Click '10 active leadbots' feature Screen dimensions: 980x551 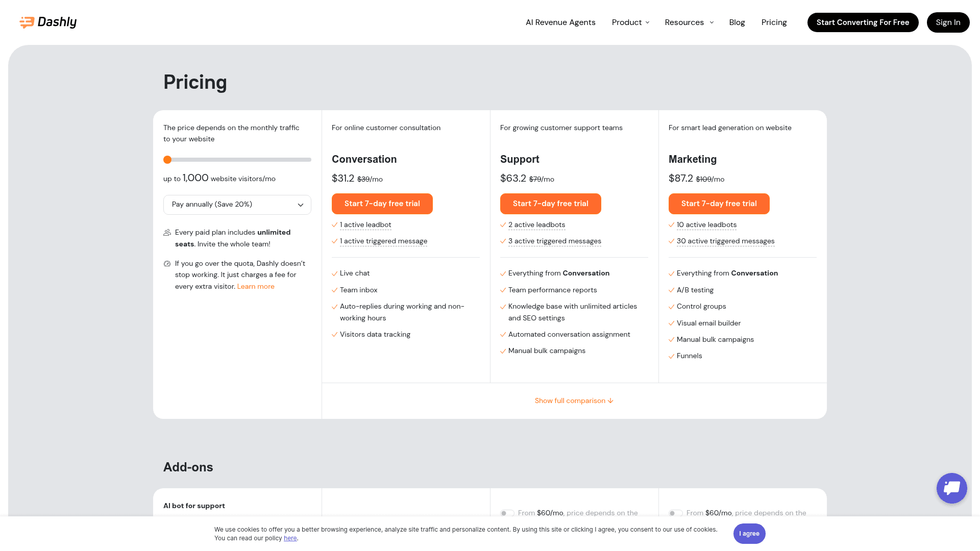click(x=706, y=225)
